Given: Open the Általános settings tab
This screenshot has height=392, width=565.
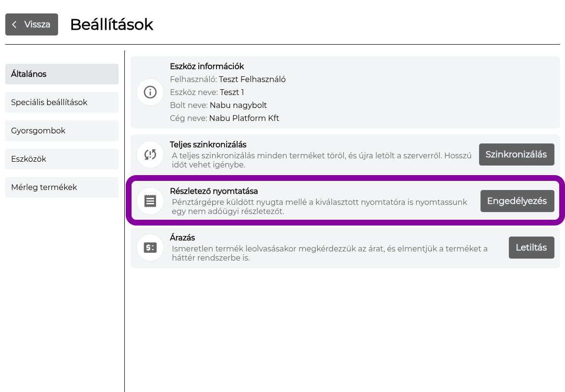Looking at the screenshot, I should pyautogui.click(x=62, y=74).
